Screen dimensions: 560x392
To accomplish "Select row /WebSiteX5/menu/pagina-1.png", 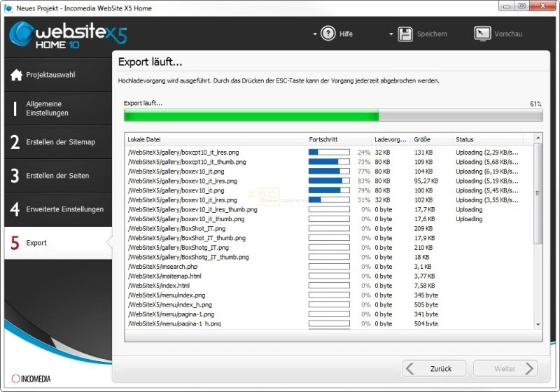I will pyautogui.click(x=329, y=314).
